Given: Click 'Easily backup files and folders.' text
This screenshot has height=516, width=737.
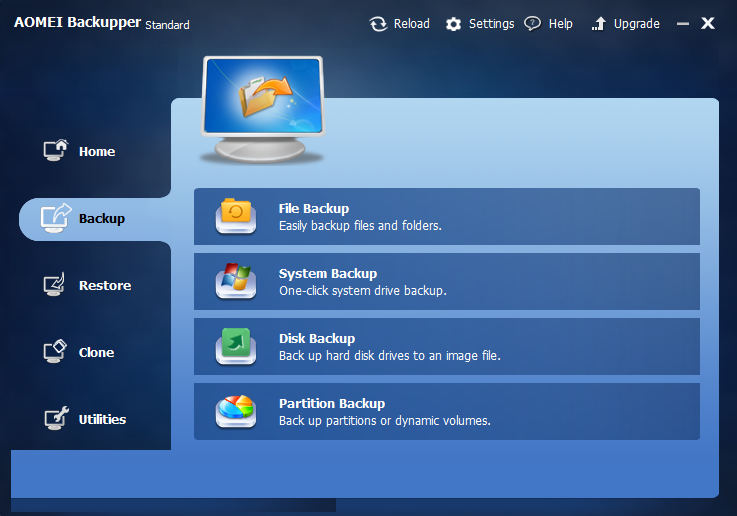Looking at the screenshot, I should tap(361, 226).
